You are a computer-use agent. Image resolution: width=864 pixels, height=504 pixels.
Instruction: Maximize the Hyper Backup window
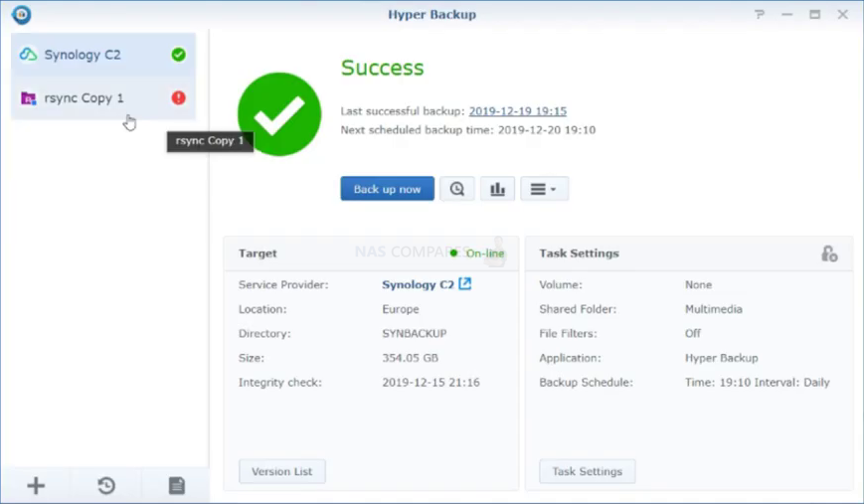pyautogui.click(x=815, y=14)
